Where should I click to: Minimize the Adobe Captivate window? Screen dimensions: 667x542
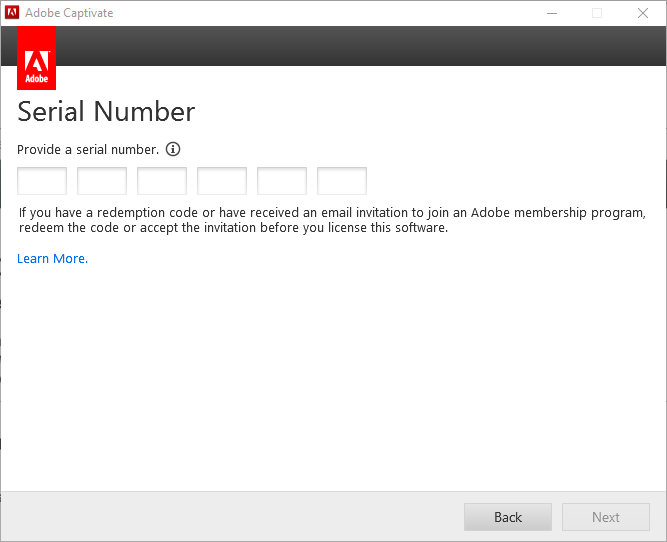(552, 13)
